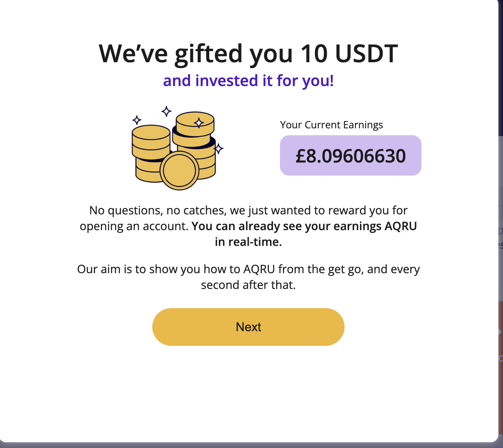Click the bold "in real-time." text

(248, 242)
